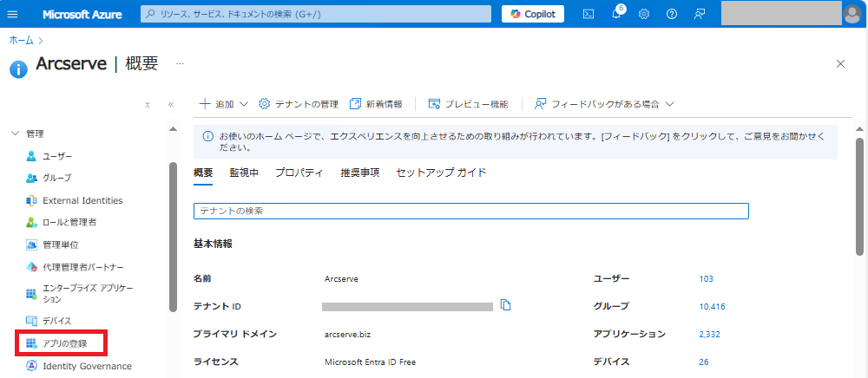
Task: Click the テナントの検索 input field
Action: coord(471,211)
